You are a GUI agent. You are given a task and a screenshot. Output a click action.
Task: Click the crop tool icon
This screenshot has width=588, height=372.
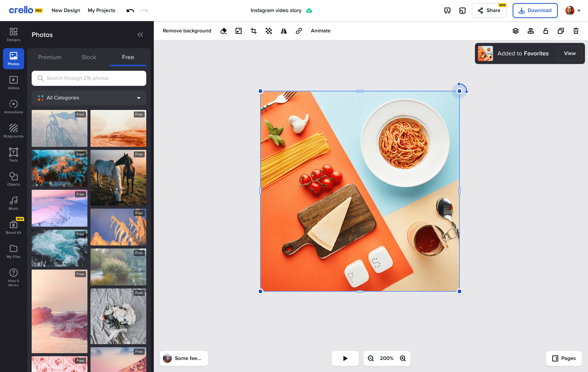pos(253,31)
